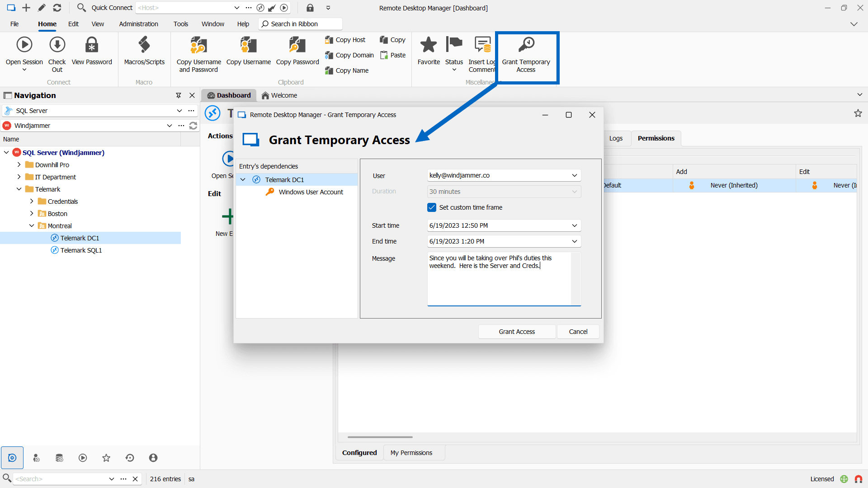The width and height of the screenshot is (868, 488).
Task: Click the Grant Access button
Action: click(517, 332)
